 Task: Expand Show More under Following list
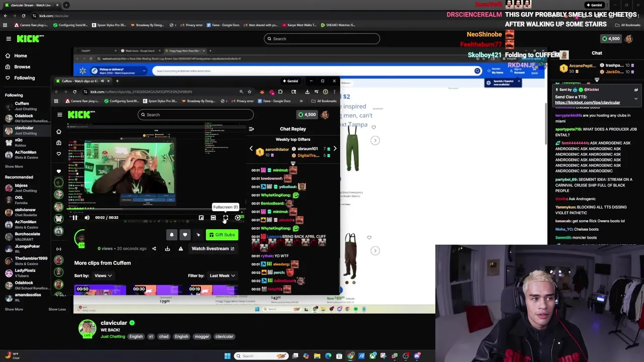tap(14, 166)
